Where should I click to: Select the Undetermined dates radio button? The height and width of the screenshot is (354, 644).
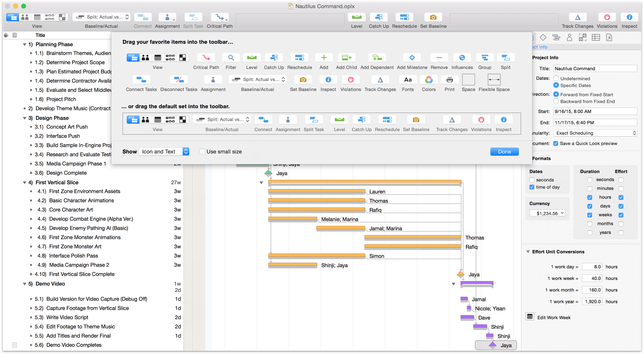(556, 79)
